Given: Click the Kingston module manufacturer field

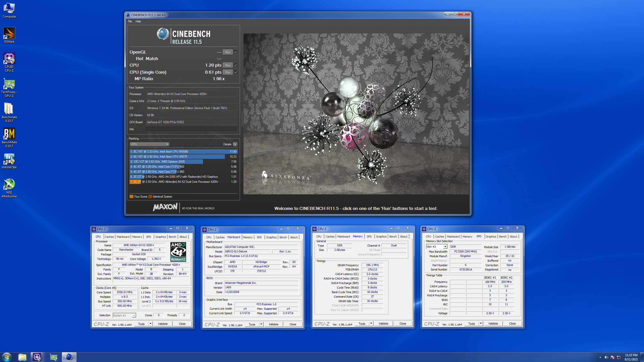Looking at the screenshot, I should click(465, 256).
